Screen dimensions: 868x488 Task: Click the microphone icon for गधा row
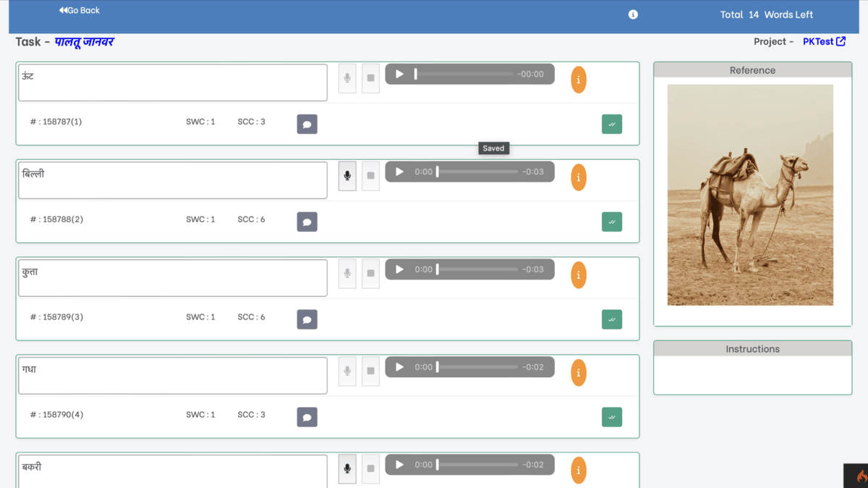click(347, 371)
